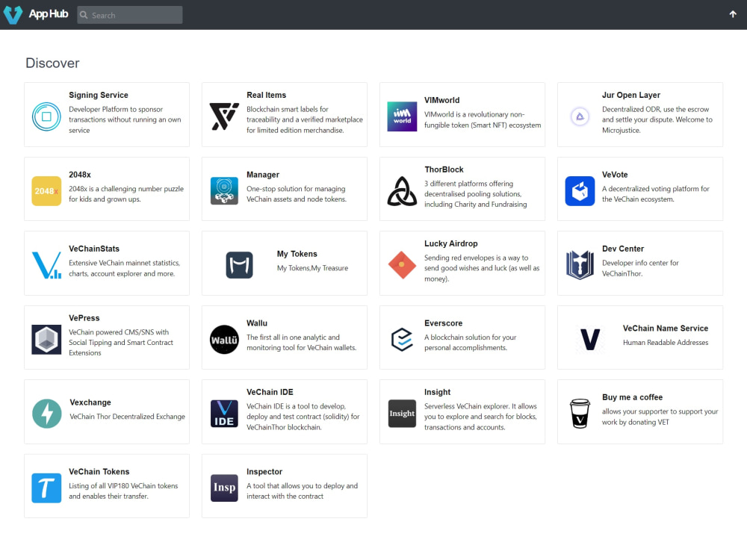Open the VeChain Name Service V icon
Image resolution: width=747 pixels, height=560 pixels.
[x=590, y=340]
